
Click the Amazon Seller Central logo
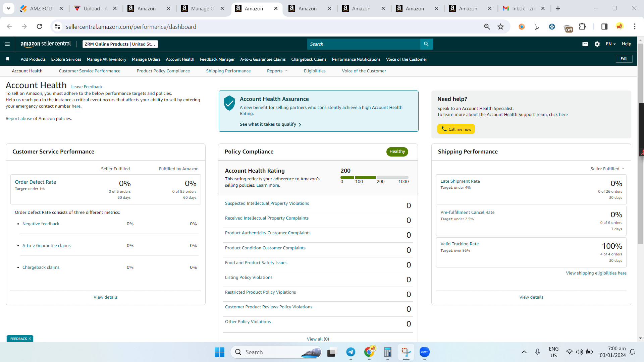pos(46,44)
